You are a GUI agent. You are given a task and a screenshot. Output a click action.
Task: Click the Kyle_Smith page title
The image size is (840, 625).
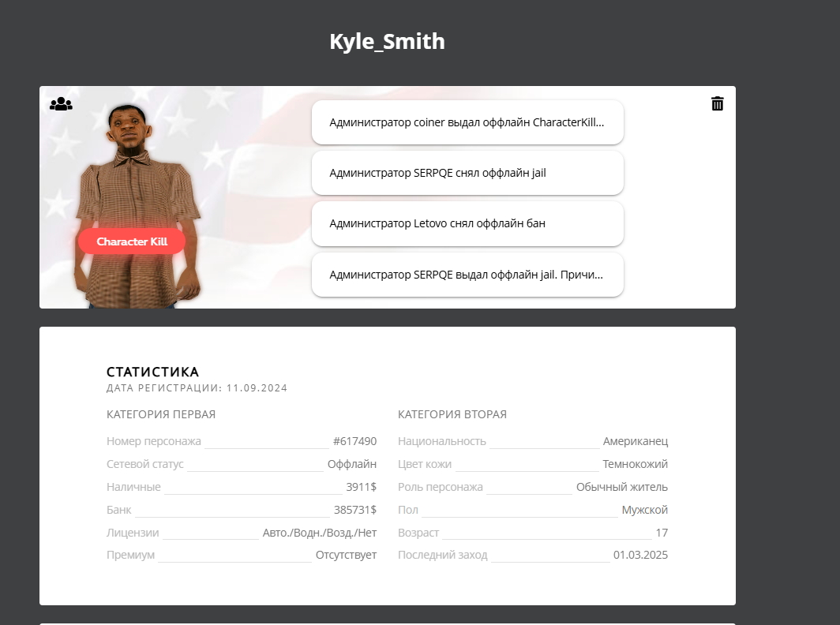pyautogui.click(x=387, y=41)
